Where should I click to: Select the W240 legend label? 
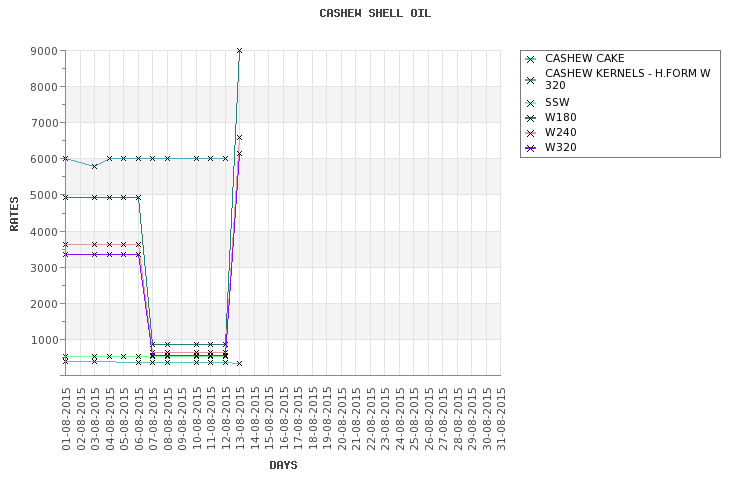[x=561, y=133]
